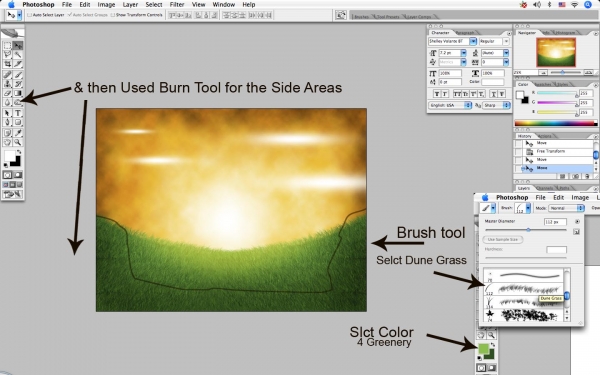The height and width of the screenshot is (375, 600).
Task: Open the Layer menu in top menu bar
Action: [130, 5]
